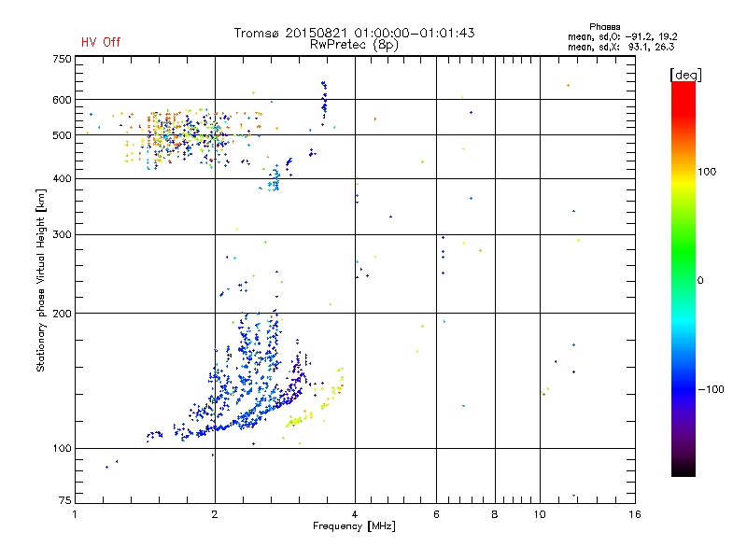Image resolution: width=747 pixels, height=560 pixels.
Task: Click the x-axis label 2
Action: [x=215, y=514]
